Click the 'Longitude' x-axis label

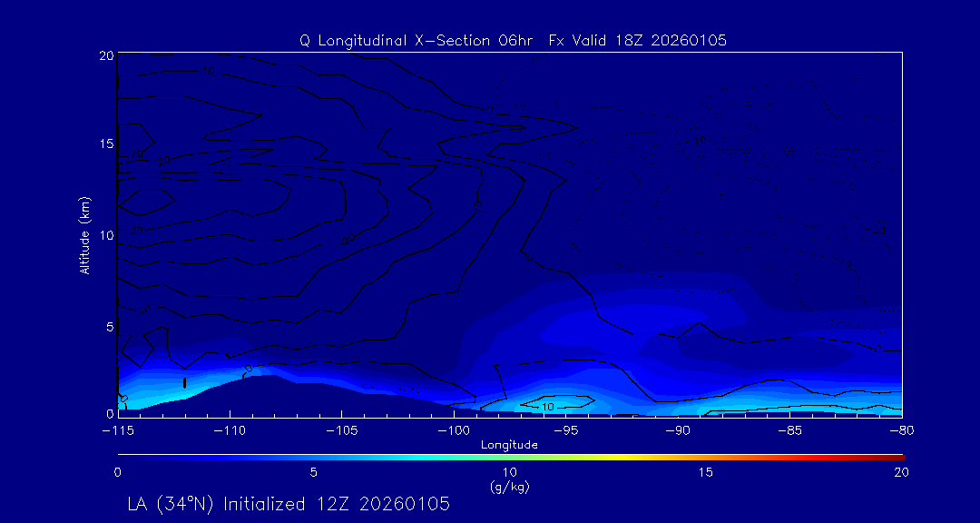pos(509,445)
